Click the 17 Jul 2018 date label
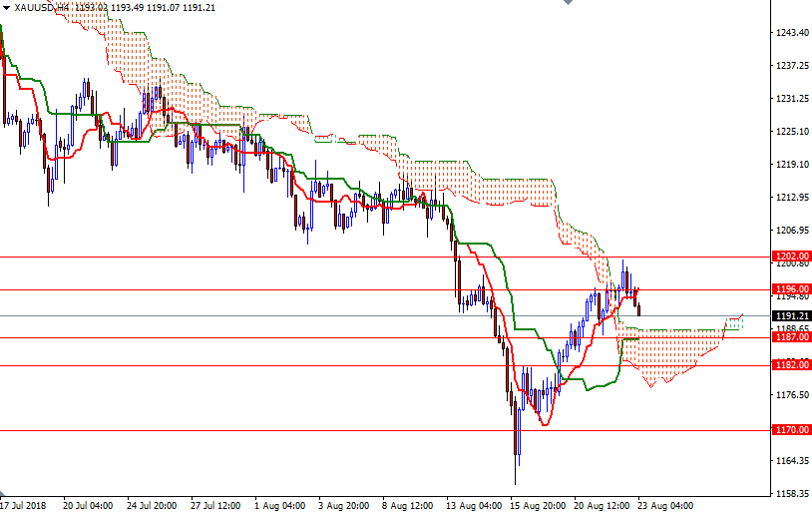This screenshot has width=812, height=513. [x=24, y=505]
